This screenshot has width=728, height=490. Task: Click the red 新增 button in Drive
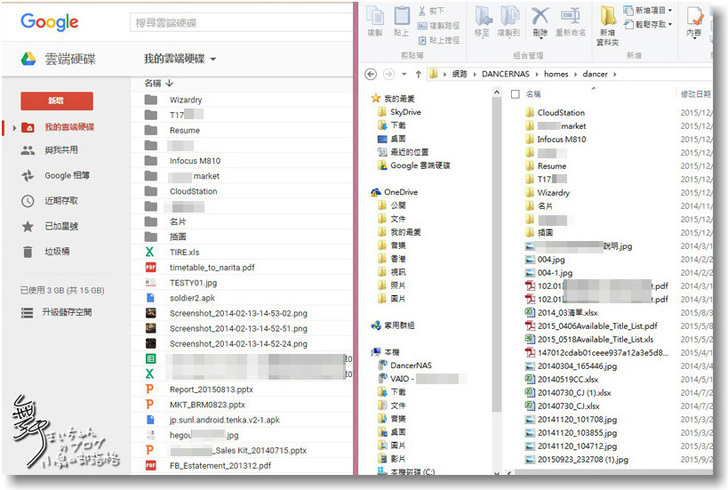pos(57,100)
